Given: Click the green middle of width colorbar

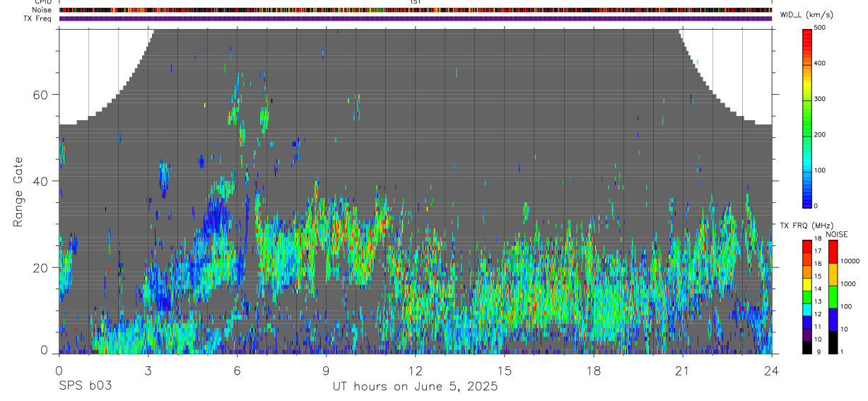Looking at the screenshot, I should pos(807,117).
